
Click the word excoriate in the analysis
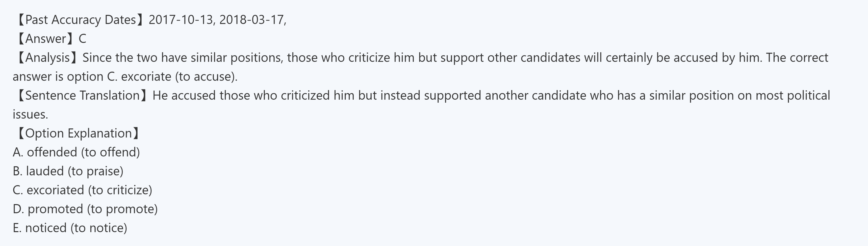[146, 77]
